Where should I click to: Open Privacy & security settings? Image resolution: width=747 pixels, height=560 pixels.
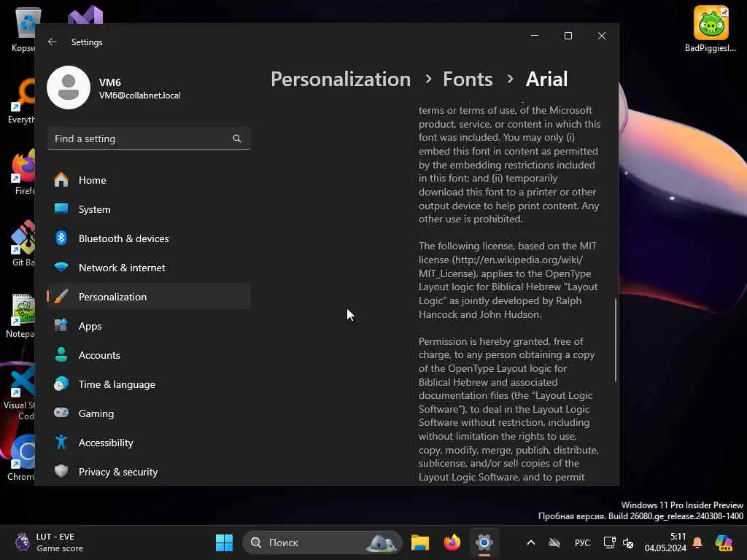[149, 472]
